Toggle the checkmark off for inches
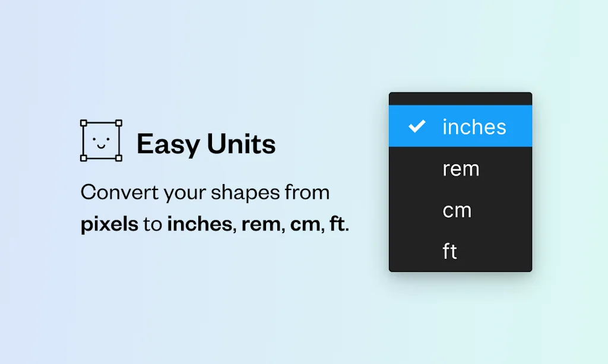The height and width of the screenshot is (364, 608). (x=419, y=126)
